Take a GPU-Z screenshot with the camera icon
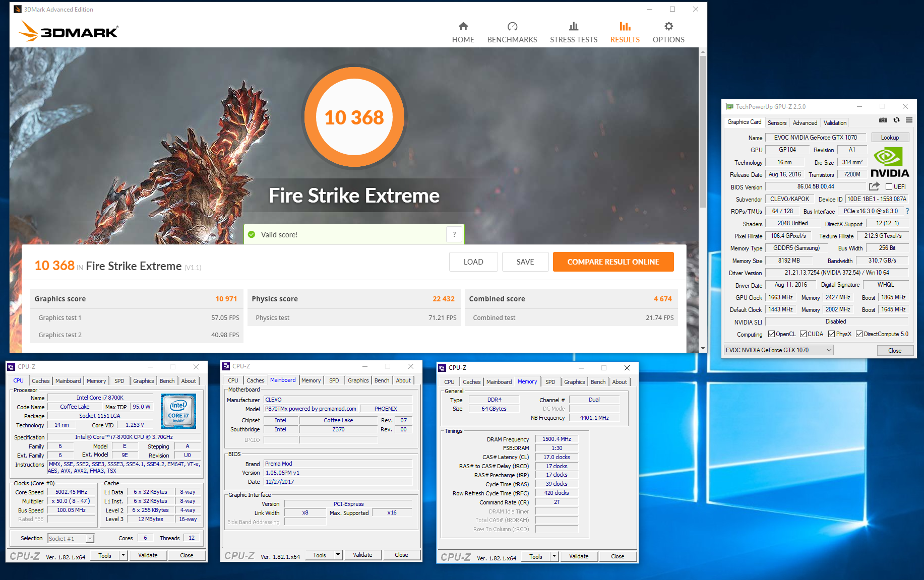Screen dimensions: 924x580 (883, 120)
